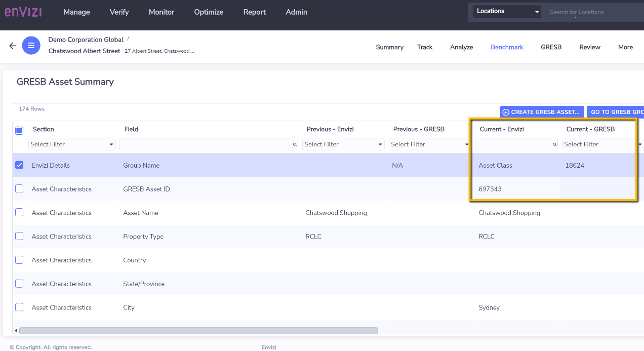Screen dimensions: 644x351
Task: Switch to the GRESB tab
Action: click(x=551, y=47)
